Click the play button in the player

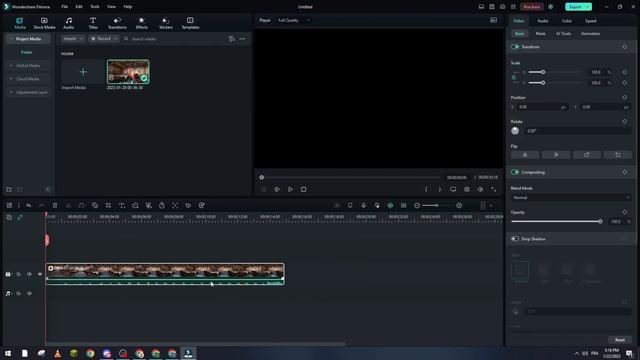click(290, 189)
